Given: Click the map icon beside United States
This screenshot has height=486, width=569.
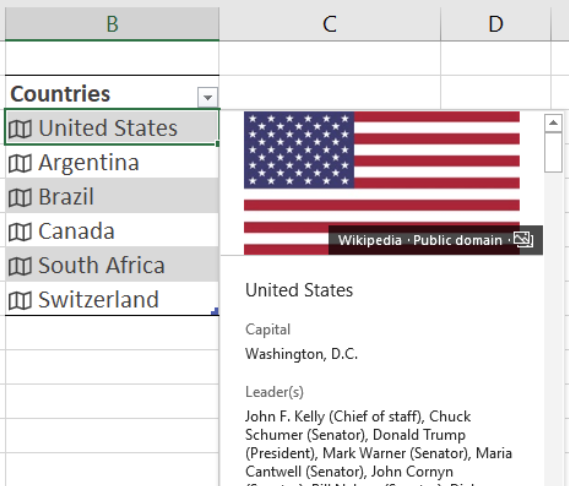Looking at the screenshot, I should [x=20, y=129].
